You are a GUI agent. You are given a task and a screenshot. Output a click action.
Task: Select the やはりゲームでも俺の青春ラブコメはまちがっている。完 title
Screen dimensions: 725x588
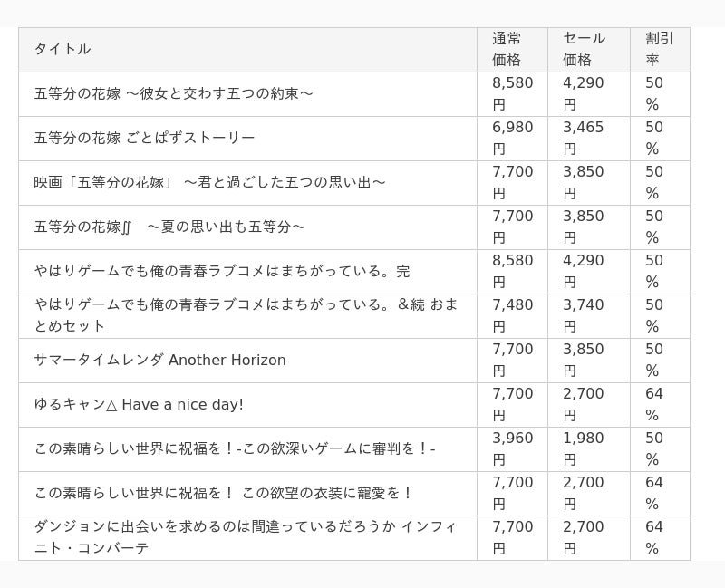tap(221, 271)
